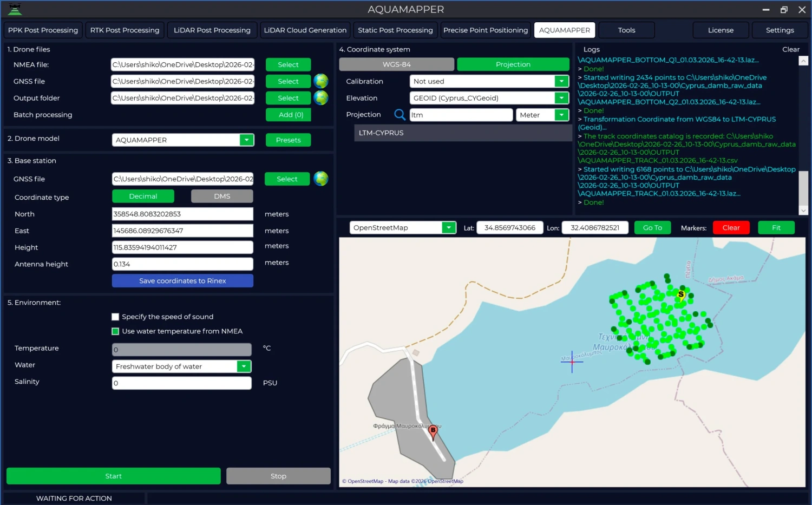Click the Height input field

pos(182,247)
